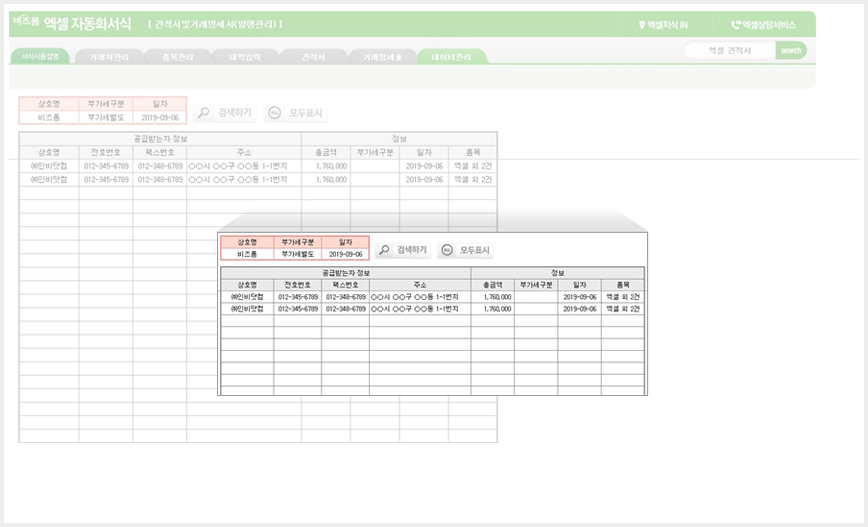Focus the 엑셀 견적서 search field
This screenshot has width=868, height=527.
(730, 50)
